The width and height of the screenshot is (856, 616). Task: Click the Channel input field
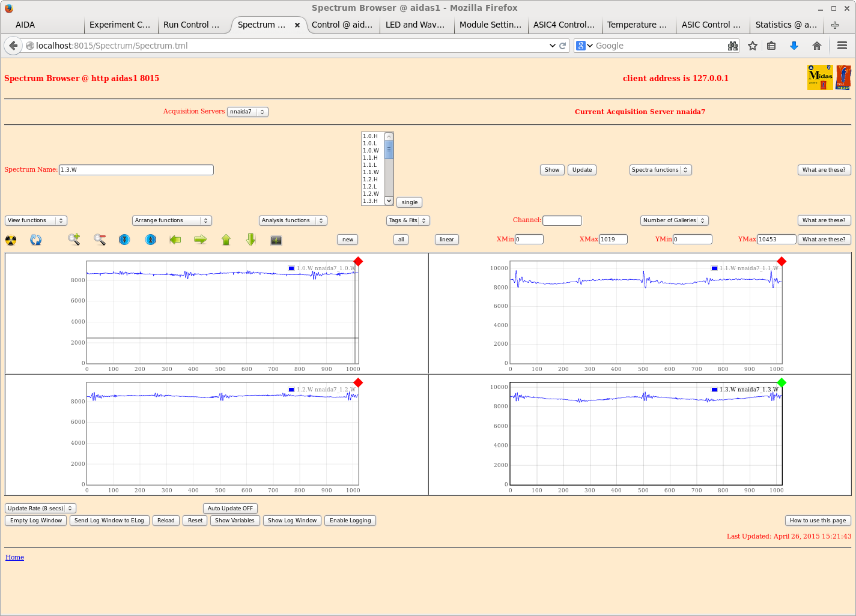(562, 220)
